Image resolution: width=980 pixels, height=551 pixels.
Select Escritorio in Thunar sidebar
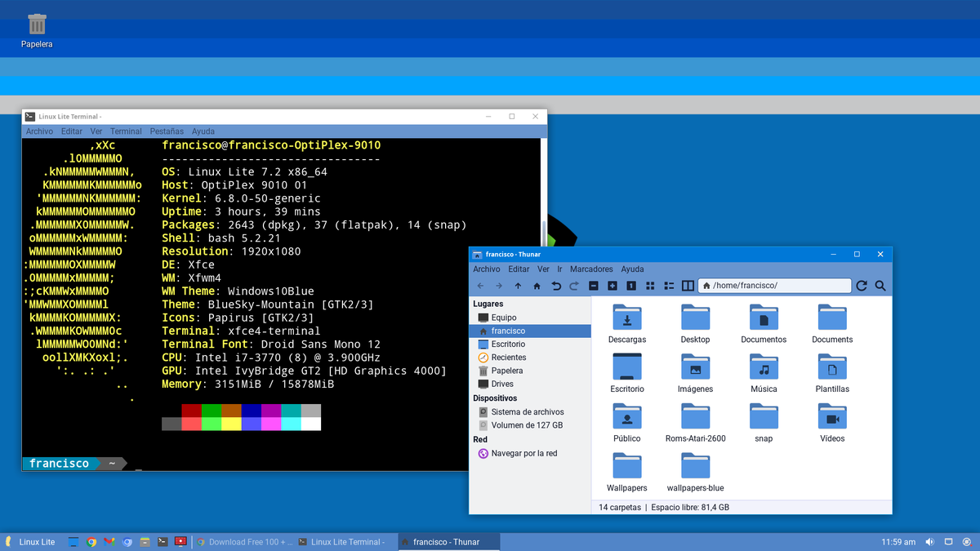click(530, 344)
